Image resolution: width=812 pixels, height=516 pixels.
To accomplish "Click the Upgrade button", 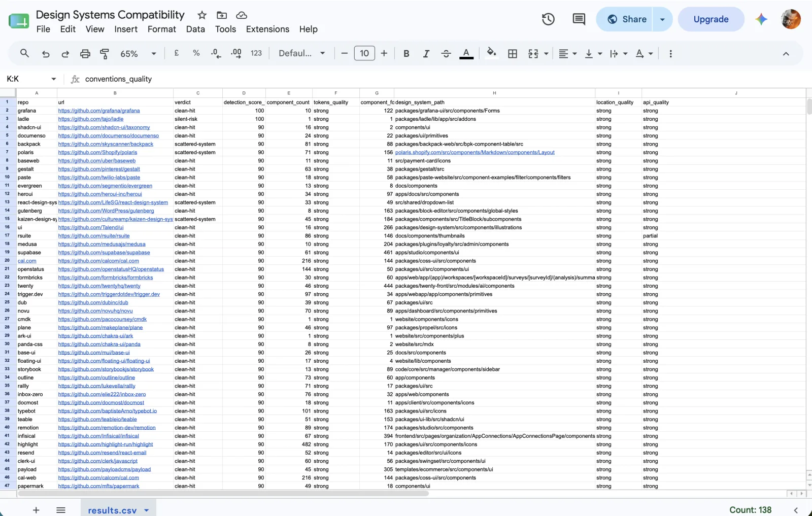I will pos(711,19).
